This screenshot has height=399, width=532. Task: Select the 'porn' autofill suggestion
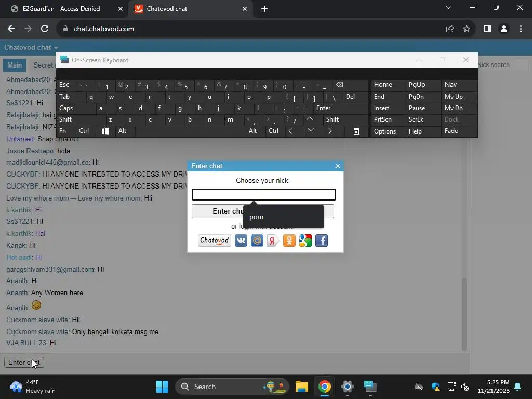[x=283, y=217]
